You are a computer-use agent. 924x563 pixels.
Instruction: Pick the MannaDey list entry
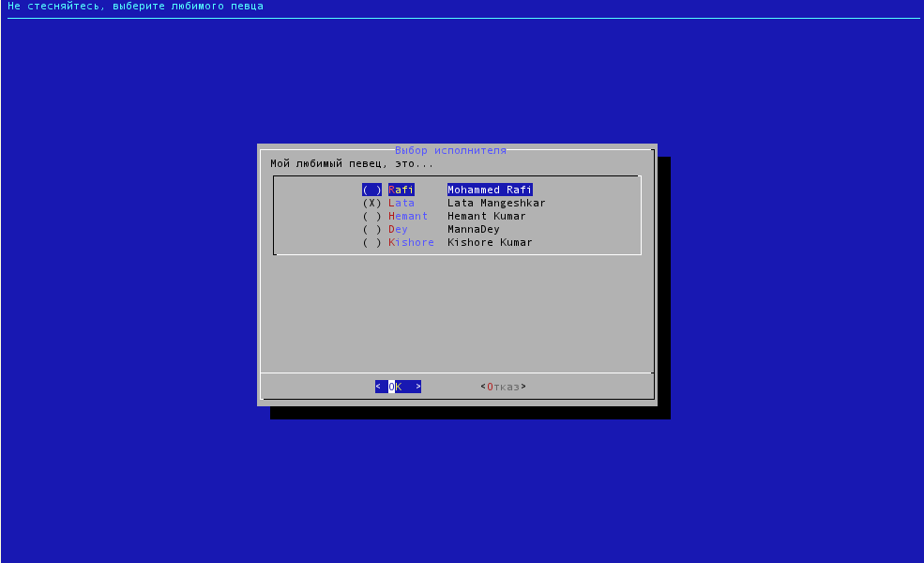(474, 229)
